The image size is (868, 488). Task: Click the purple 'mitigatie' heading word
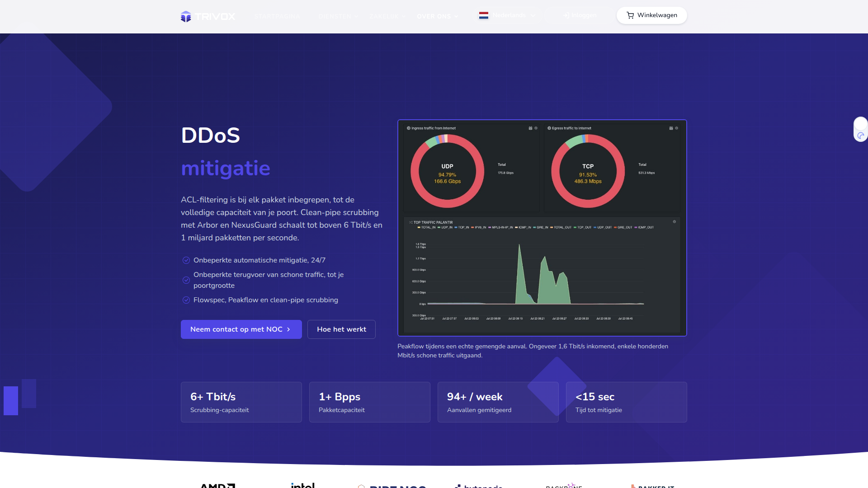click(226, 169)
